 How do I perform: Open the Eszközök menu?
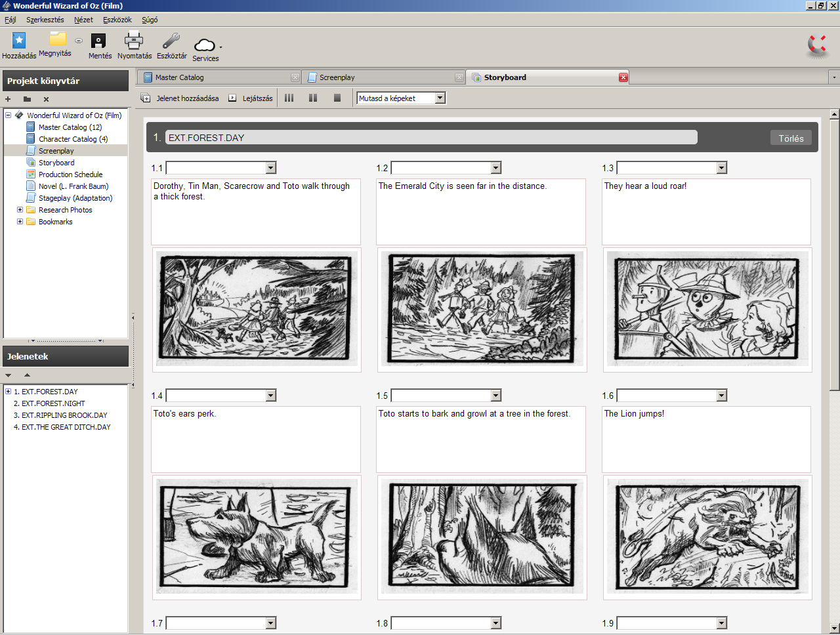point(117,20)
